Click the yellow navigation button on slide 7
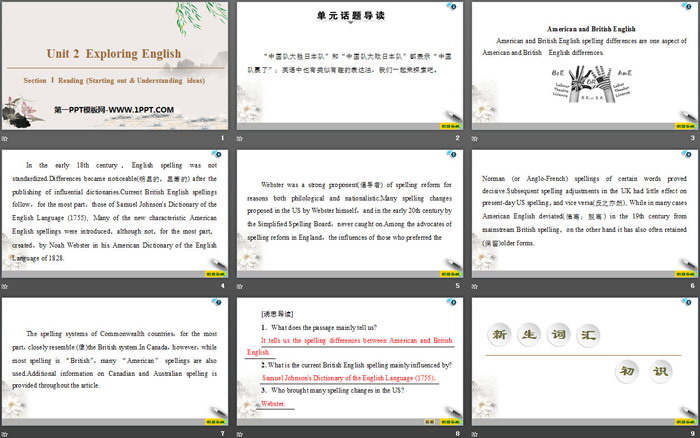This screenshot has width=700, height=438. 215,422
